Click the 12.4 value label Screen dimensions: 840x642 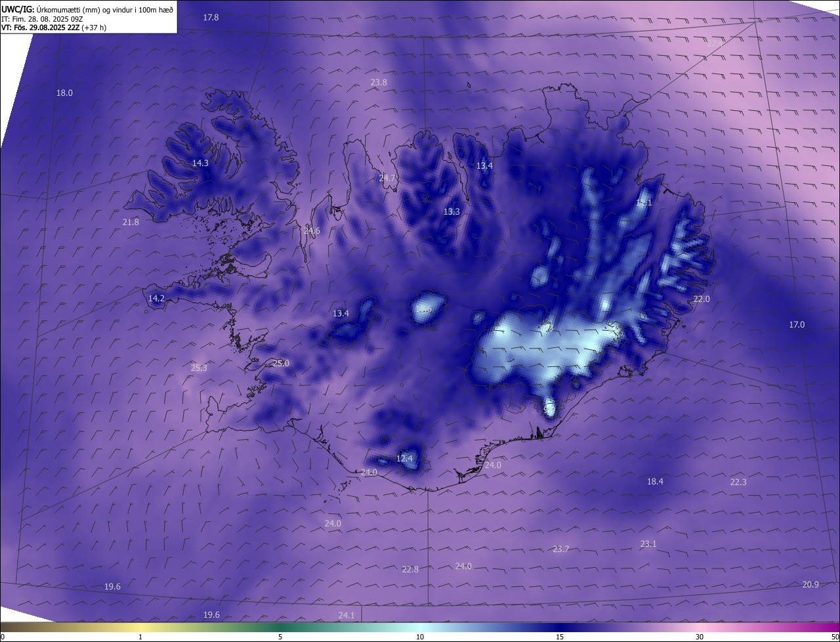(x=404, y=458)
